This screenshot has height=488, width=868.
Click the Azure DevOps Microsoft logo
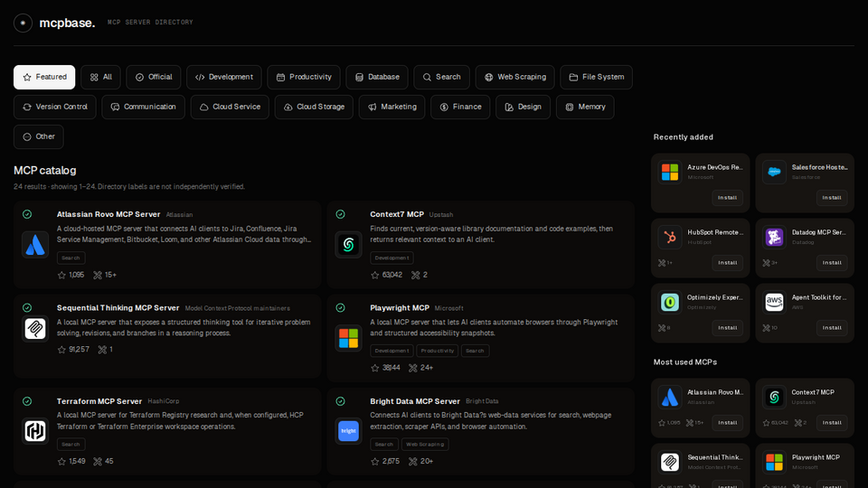point(670,172)
